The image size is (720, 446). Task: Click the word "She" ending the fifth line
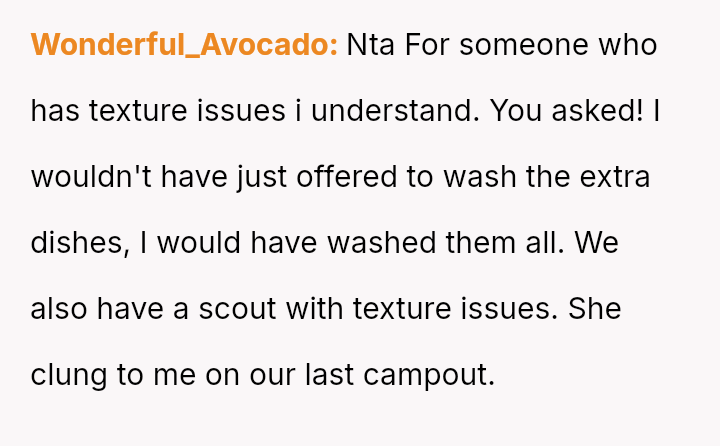(x=594, y=309)
